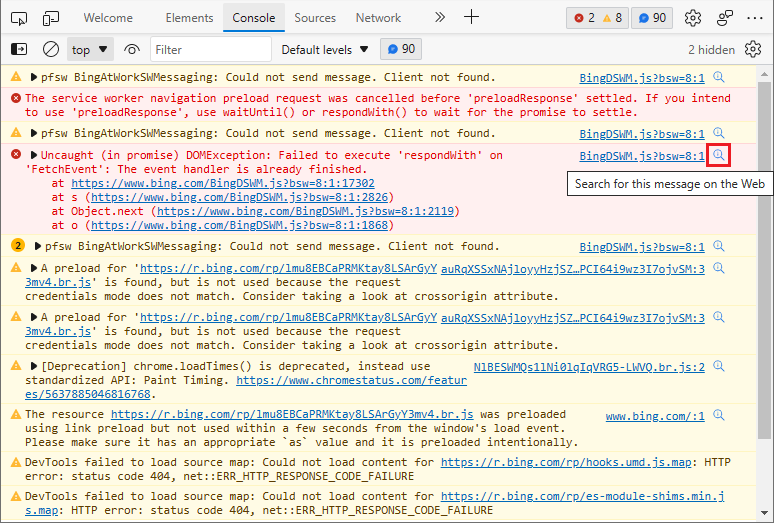Switch to the Elements tab
The image size is (774, 523).
pos(189,18)
